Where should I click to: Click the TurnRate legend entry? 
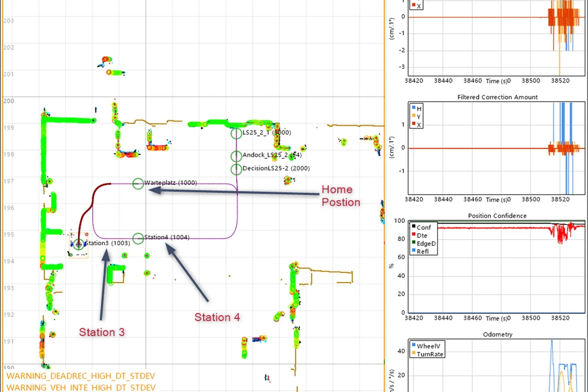point(428,354)
